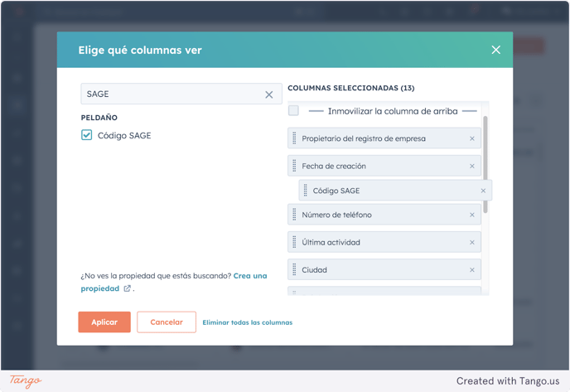
Task: Toggle 'Inmovilizar la columna de arriba' checkbox
Action: [293, 110]
